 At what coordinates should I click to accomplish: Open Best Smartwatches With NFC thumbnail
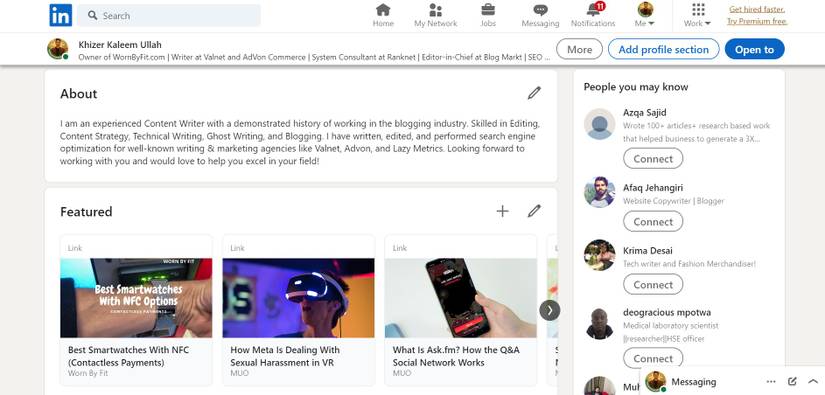136,298
